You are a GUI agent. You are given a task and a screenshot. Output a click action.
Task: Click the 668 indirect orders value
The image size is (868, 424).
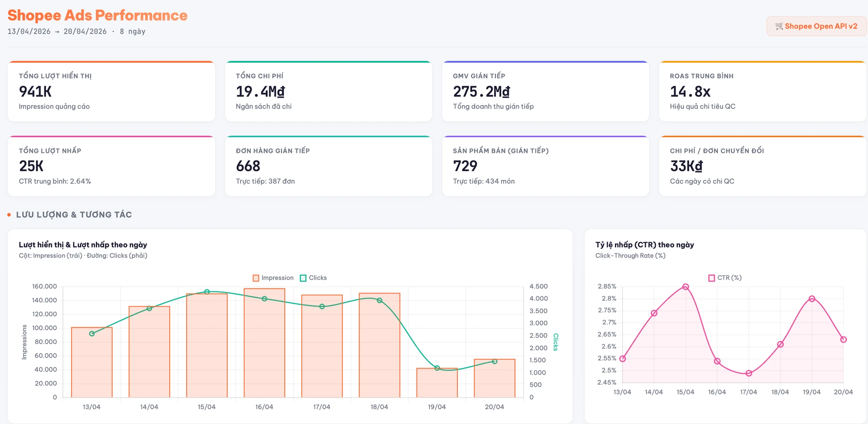[248, 166]
